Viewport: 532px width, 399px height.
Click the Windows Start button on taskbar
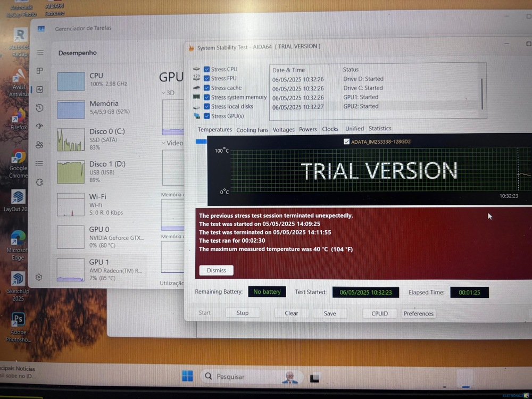(187, 376)
